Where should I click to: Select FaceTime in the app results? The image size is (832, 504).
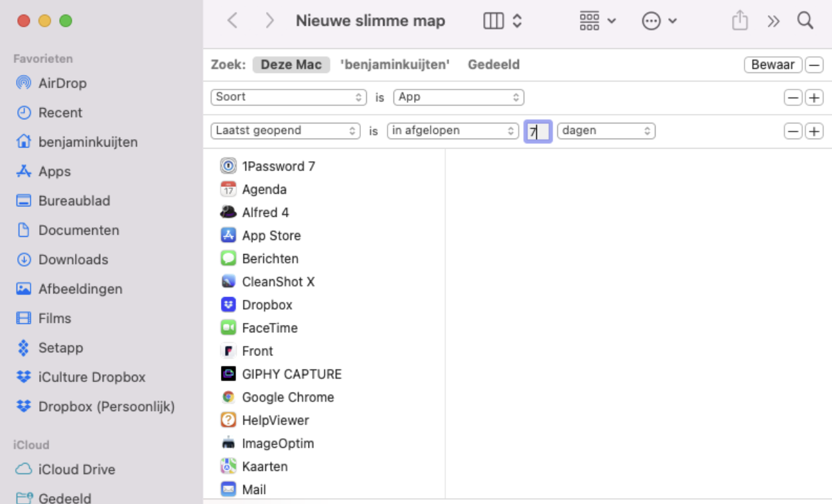(268, 328)
